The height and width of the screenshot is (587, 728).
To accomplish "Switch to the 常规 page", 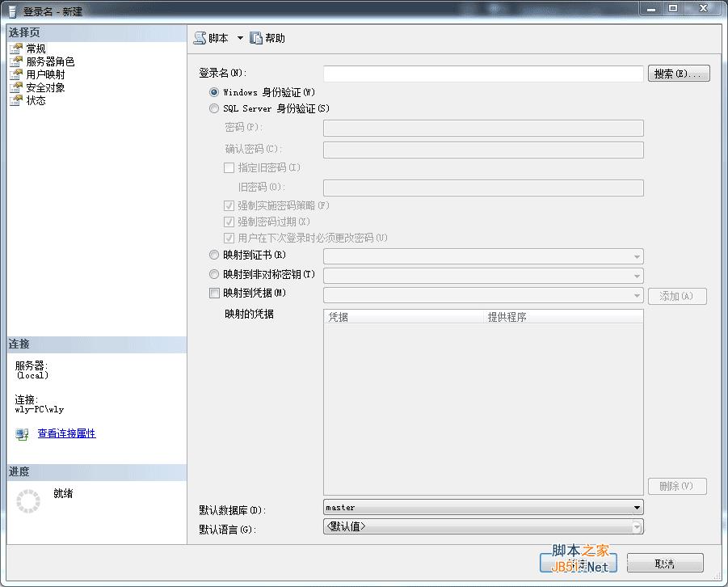I will [x=36, y=47].
